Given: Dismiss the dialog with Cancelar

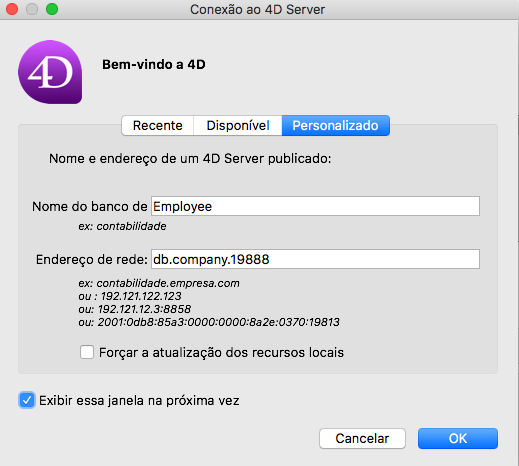Looking at the screenshot, I should point(362,439).
